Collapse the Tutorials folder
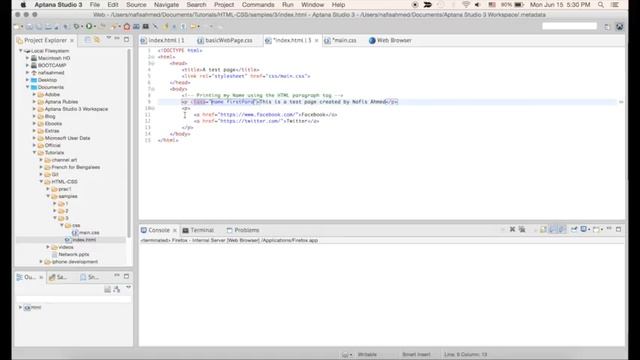The height and width of the screenshot is (360, 640). pos(35,152)
